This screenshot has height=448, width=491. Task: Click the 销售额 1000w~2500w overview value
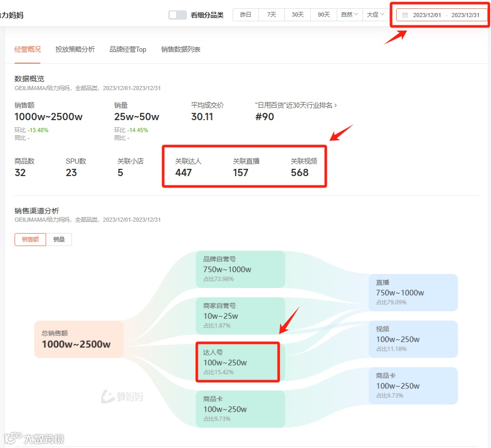coord(49,117)
